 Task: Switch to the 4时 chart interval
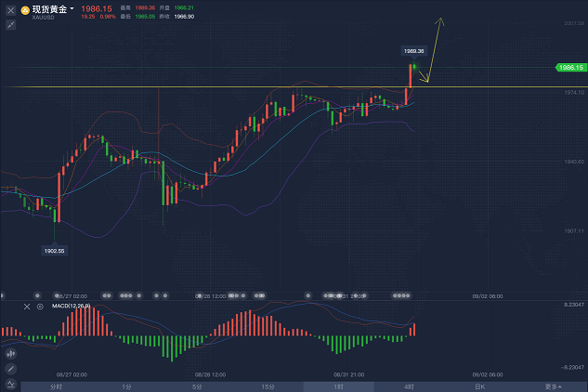(x=409, y=385)
